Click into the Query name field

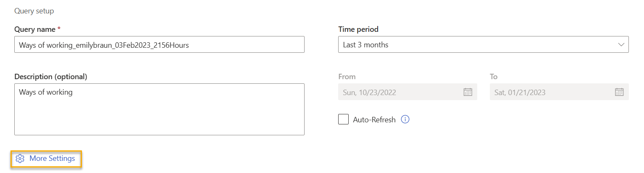tap(159, 45)
